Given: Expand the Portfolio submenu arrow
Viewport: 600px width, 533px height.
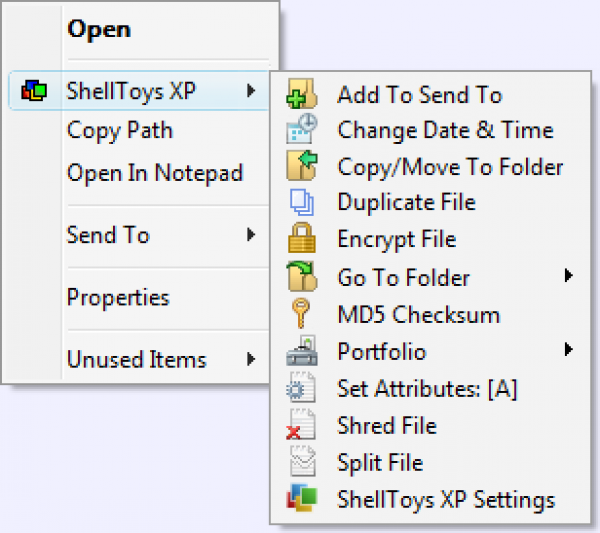Looking at the screenshot, I should coord(568,350).
